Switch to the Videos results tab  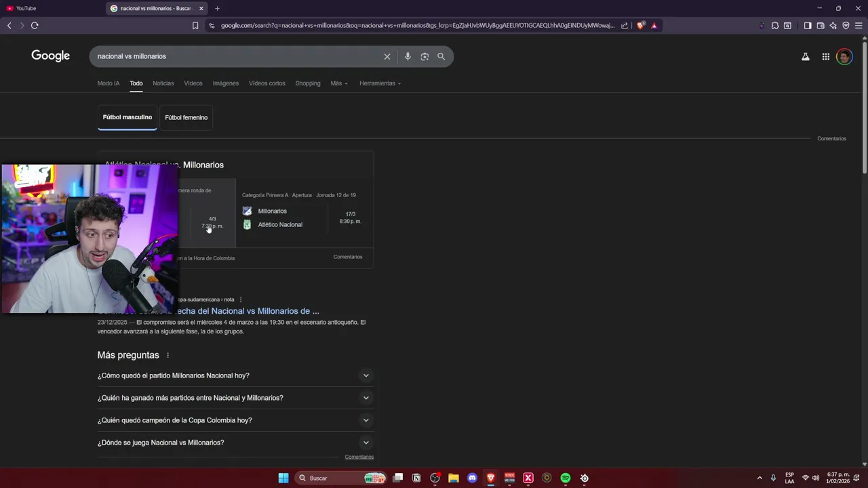click(x=193, y=83)
